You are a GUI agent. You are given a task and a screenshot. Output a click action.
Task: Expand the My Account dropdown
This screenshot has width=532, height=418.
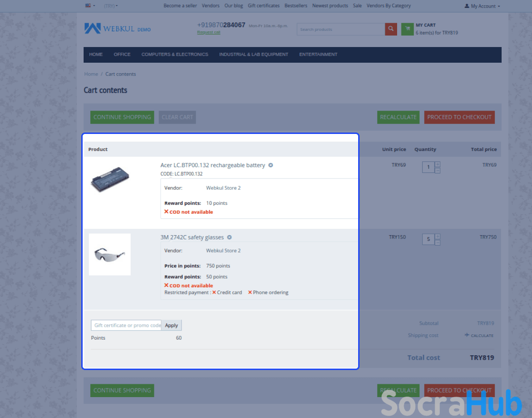tap(482, 6)
